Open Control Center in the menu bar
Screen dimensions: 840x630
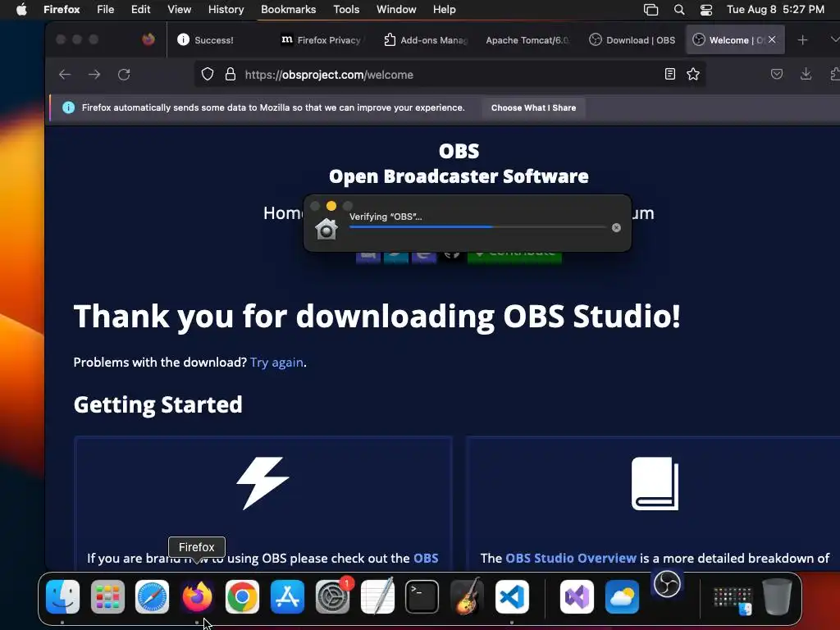pos(706,9)
